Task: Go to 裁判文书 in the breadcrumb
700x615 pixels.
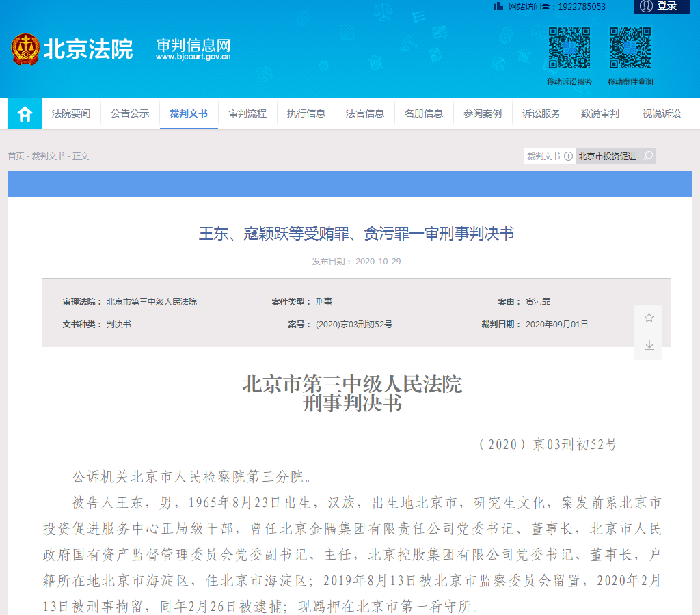Action: click(x=49, y=156)
